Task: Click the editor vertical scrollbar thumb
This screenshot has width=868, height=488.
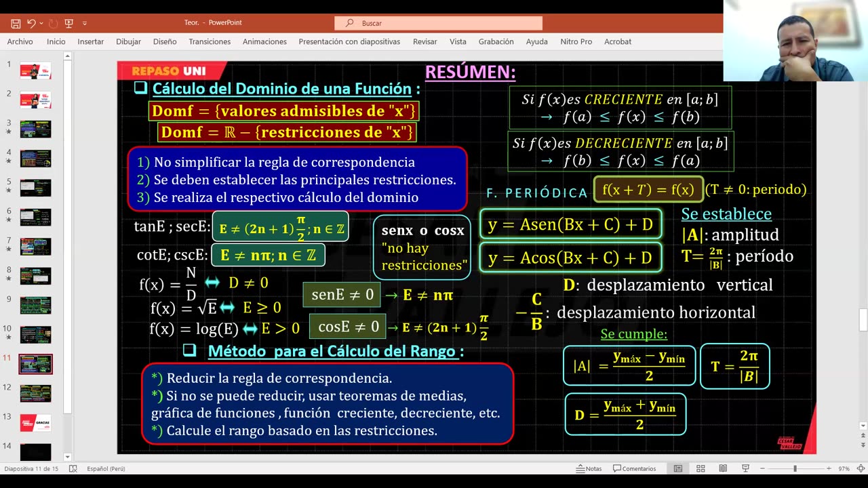Action: (x=863, y=319)
